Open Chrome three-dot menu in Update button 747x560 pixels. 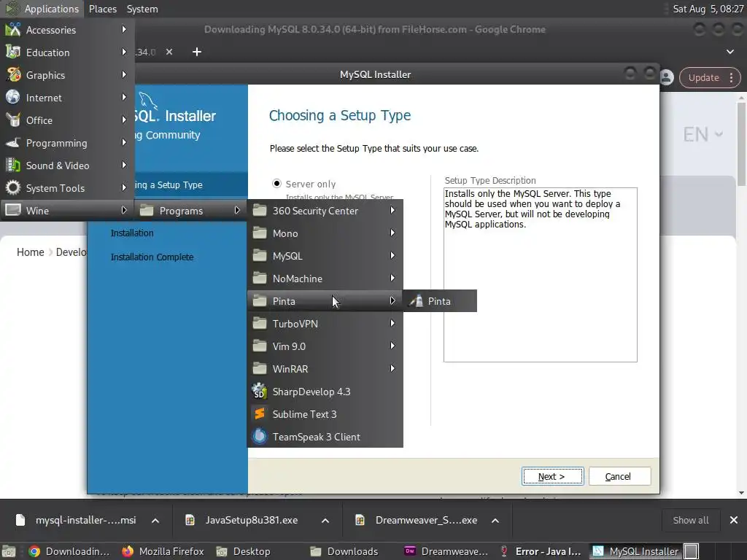[731, 77]
